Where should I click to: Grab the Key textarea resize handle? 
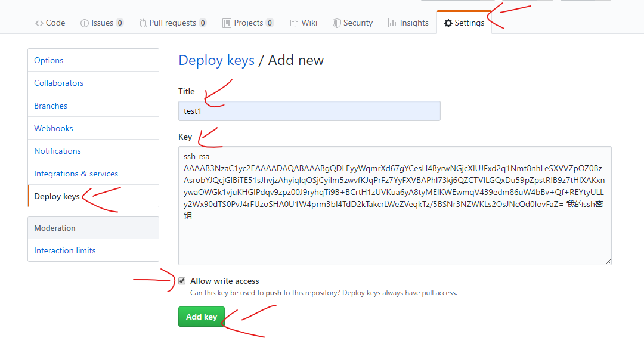[608, 262]
